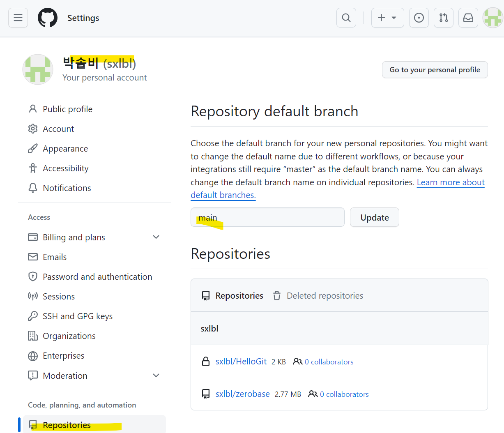Go to GitHub home via Octocat logo
The height and width of the screenshot is (433, 504).
(x=48, y=18)
